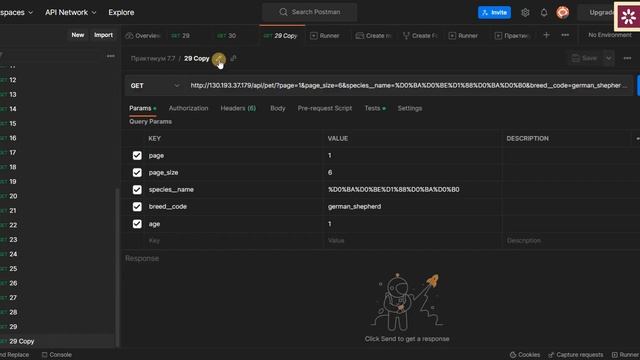Select request 12 in sidebar
Screen dimensions: 640x360
coord(13,80)
